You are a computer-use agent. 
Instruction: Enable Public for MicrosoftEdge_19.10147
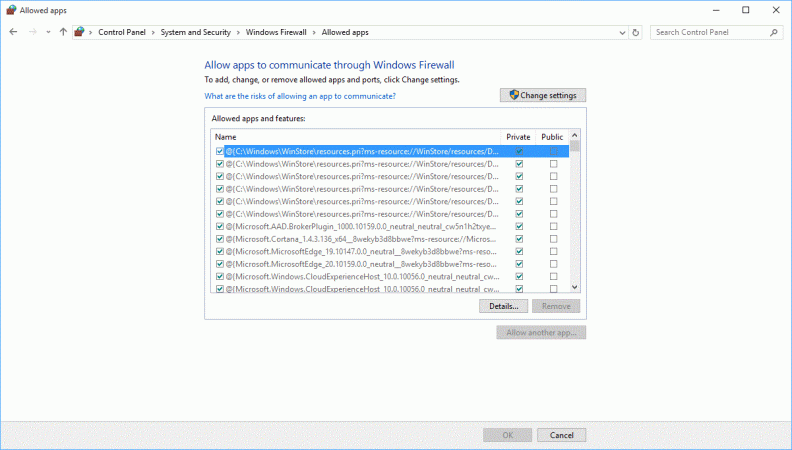pyautogui.click(x=554, y=252)
